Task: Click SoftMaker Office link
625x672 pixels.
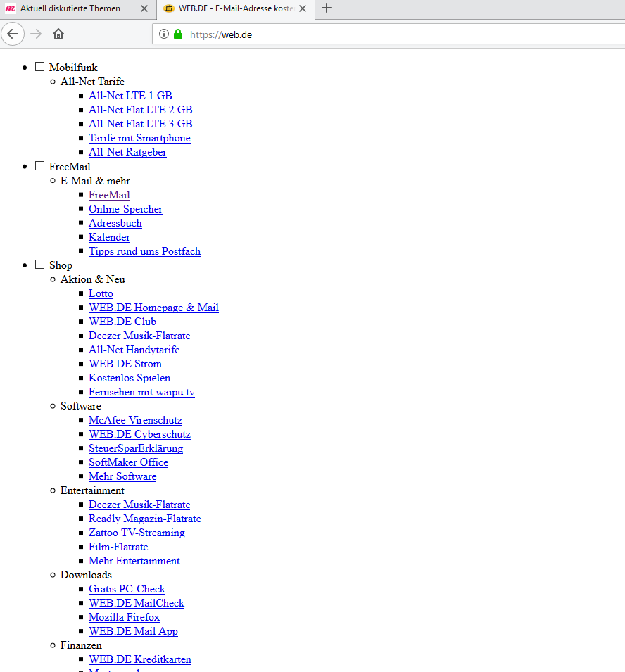Action: [129, 463]
